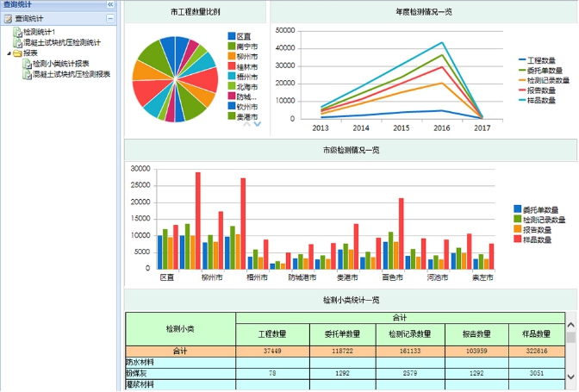
Task: Click the 报表 folder icon
Action: click(17, 53)
